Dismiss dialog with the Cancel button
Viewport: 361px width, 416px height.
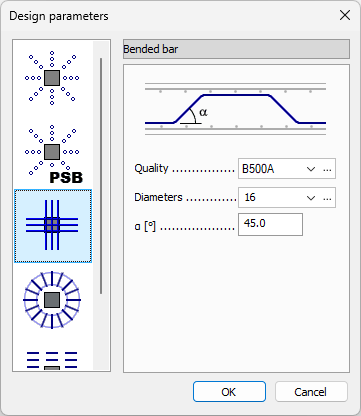(311, 392)
